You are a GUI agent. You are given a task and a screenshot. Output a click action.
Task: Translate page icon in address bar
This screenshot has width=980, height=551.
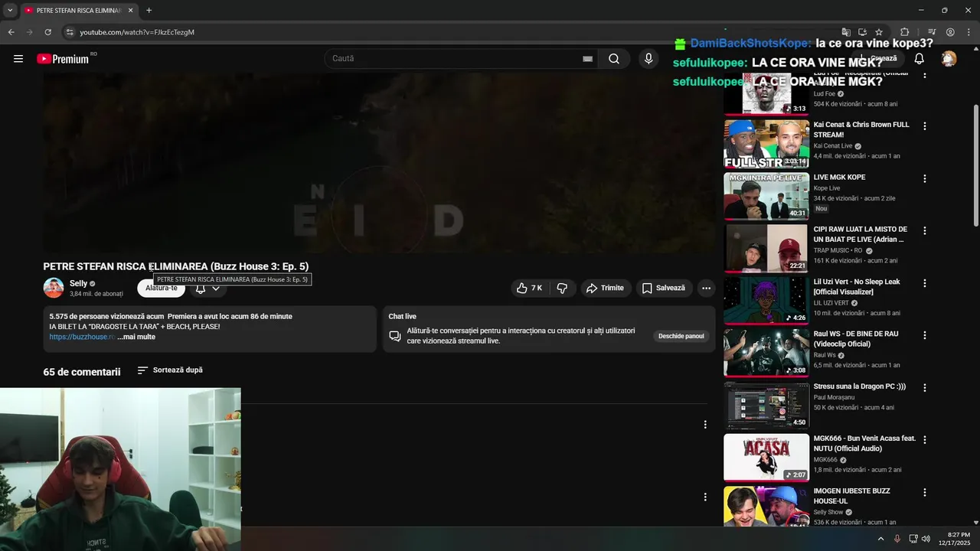[x=846, y=32]
